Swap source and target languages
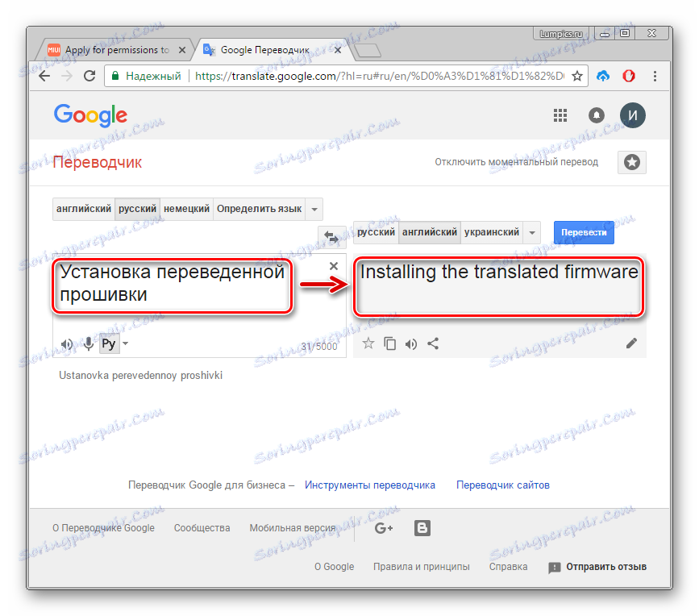 coord(331,237)
